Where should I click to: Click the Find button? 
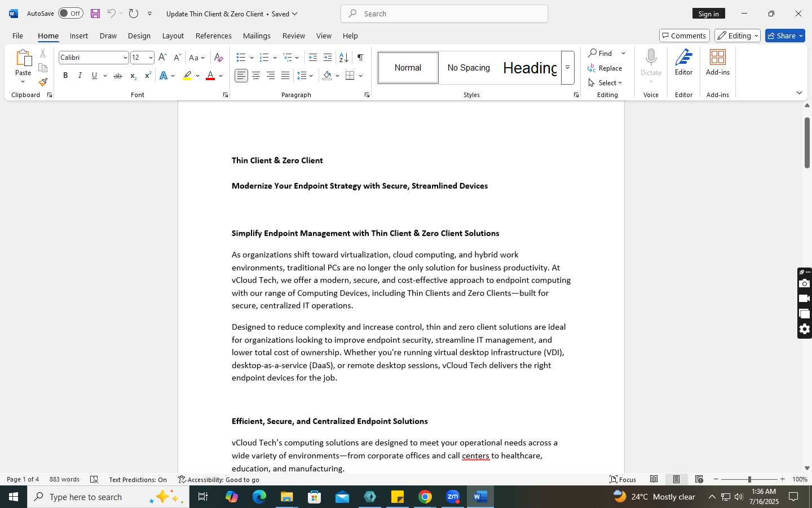click(x=601, y=53)
